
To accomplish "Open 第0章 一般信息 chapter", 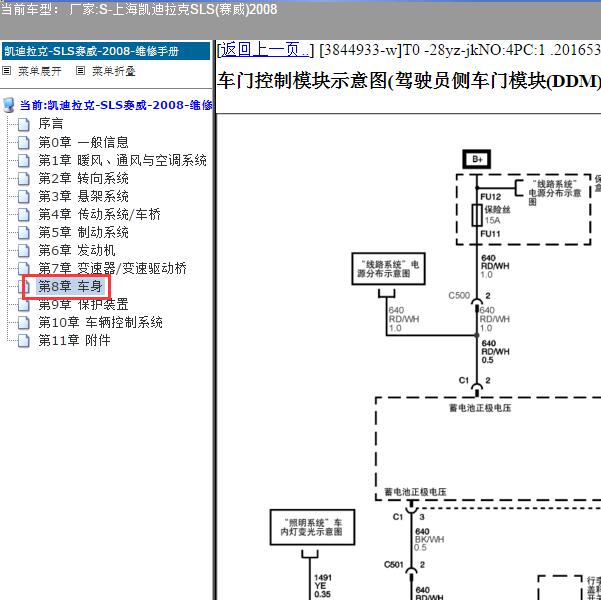I will (x=84, y=142).
